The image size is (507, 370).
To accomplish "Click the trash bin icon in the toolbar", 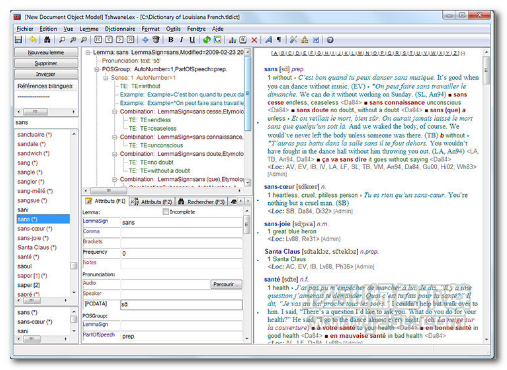I will pyautogui.click(x=156, y=40).
